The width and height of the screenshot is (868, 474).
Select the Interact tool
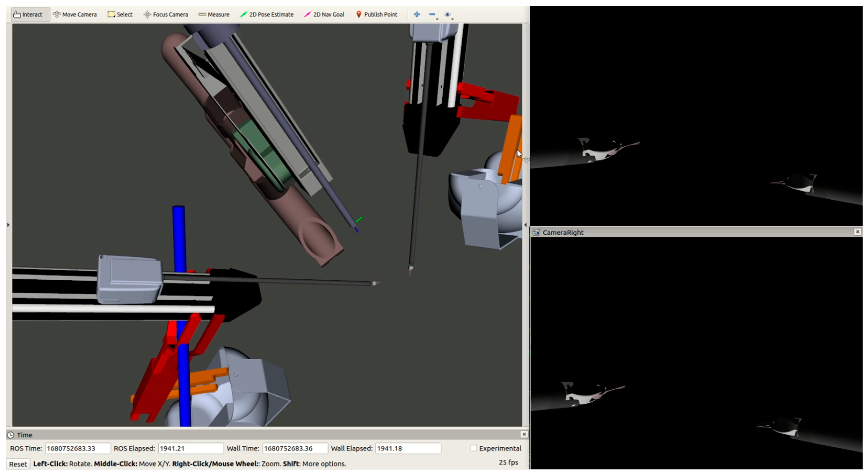(28, 14)
